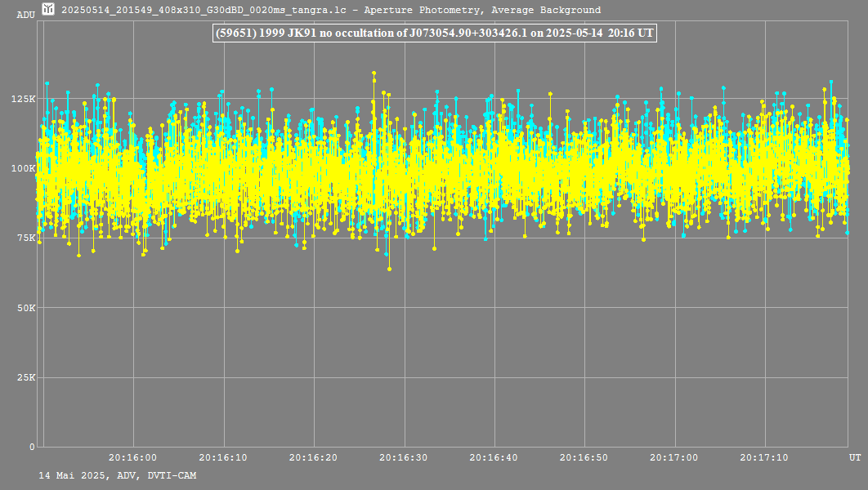
Task: Click the 125K y-axis tick label
Action: 22,99
